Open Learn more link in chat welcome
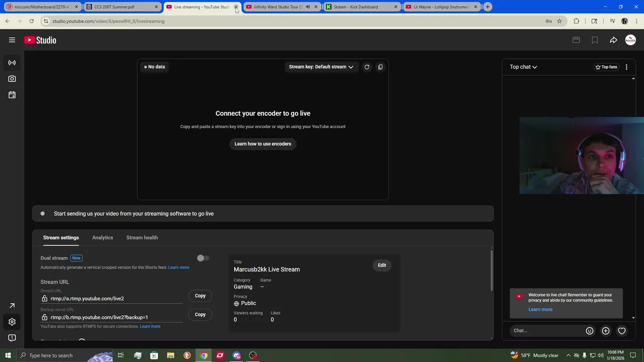Viewport: 644px width, 362px height. click(x=540, y=310)
